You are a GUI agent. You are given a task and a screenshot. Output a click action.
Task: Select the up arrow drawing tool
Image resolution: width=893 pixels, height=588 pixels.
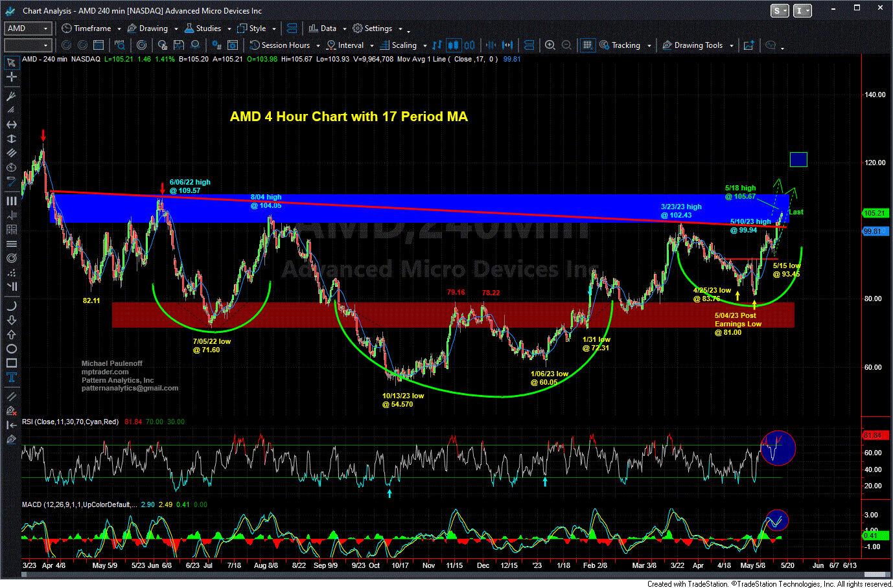11,334
